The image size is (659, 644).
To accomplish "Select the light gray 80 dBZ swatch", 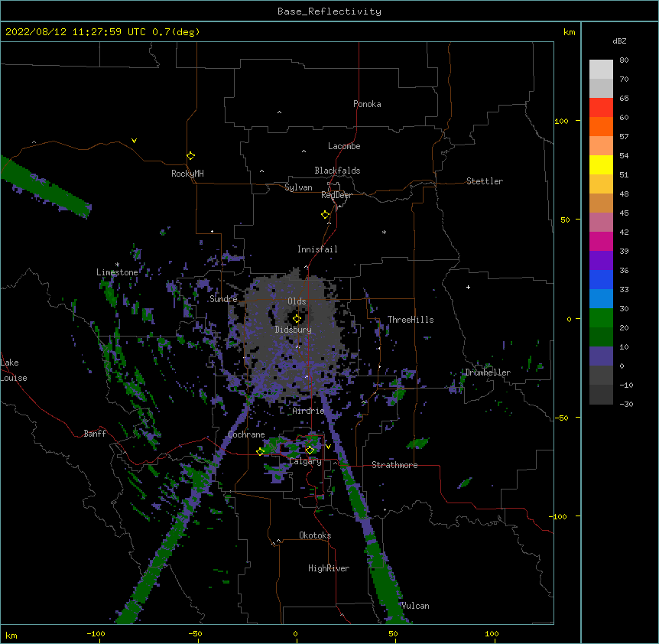I will pyautogui.click(x=601, y=70).
